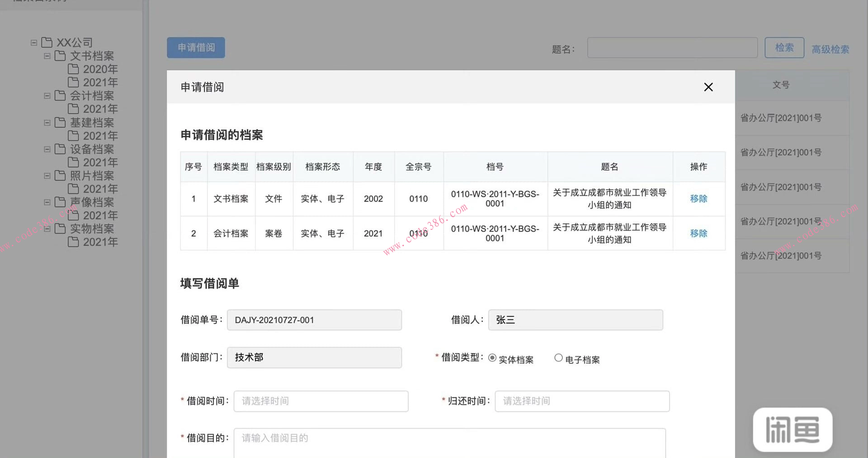
Task: Select the 实物档案 folder icon
Action: 61,229
